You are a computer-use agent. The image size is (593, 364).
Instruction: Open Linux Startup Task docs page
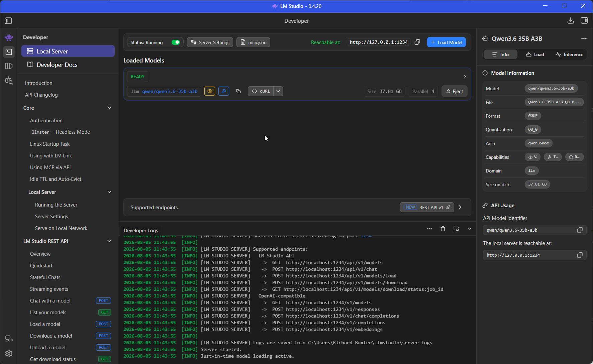[x=50, y=144]
